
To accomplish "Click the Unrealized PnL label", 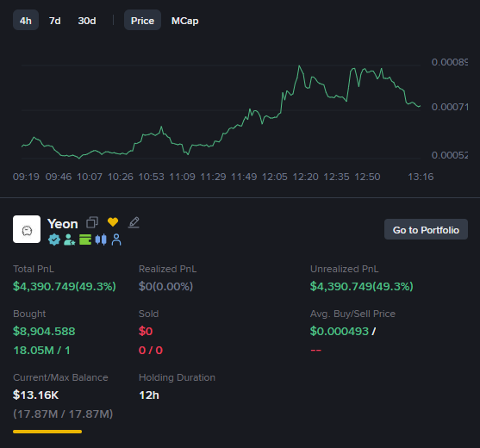I will 345,269.
